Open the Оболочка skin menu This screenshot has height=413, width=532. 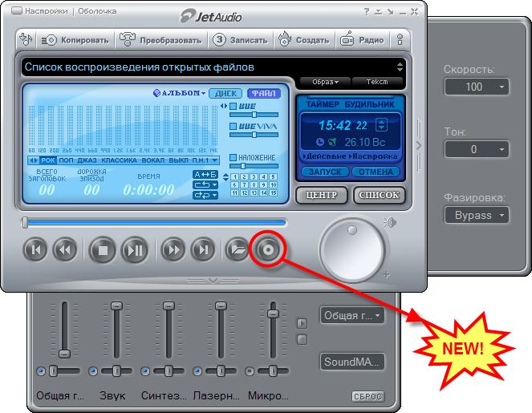pos(97,11)
